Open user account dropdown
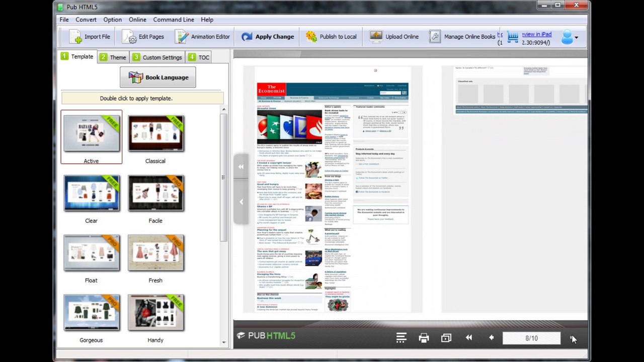Screen dimensions: 644x362 pyautogui.click(x=570, y=37)
